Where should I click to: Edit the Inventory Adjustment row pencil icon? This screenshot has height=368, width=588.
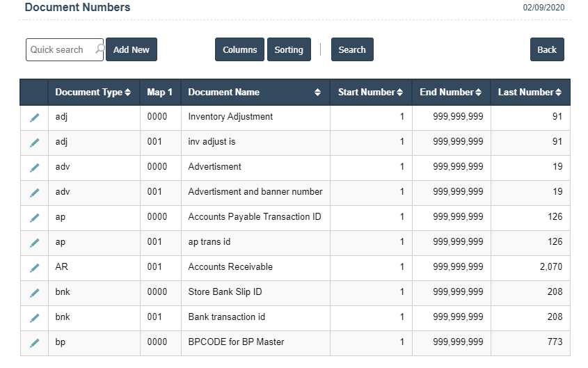tap(34, 118)
